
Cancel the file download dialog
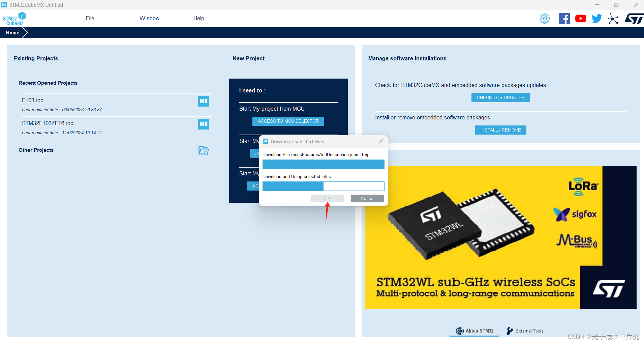368,198
